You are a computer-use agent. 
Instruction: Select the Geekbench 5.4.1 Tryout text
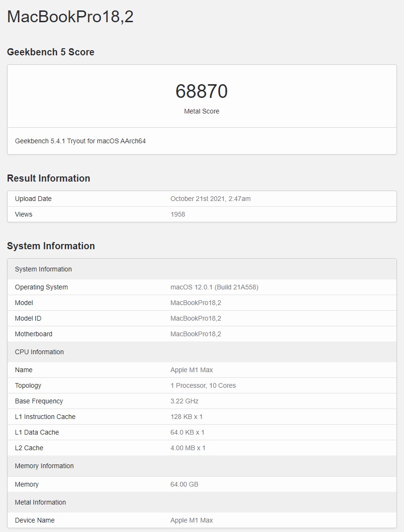[x=80, y=140]
